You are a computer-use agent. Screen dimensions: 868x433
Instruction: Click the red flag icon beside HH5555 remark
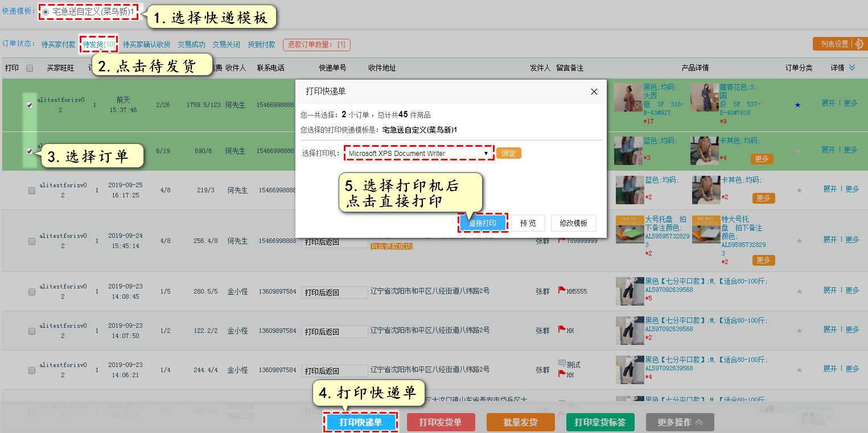562,290
